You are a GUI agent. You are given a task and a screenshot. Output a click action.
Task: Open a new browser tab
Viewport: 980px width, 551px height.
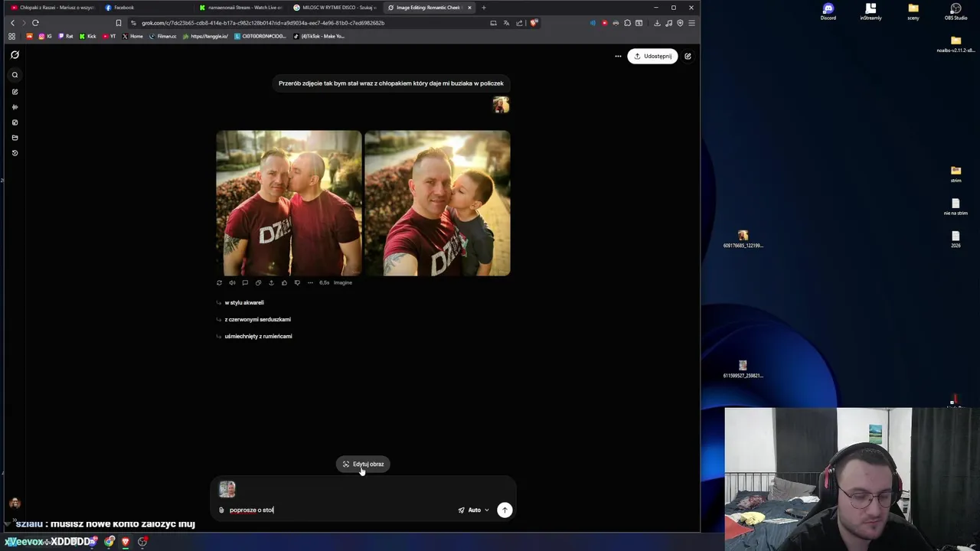point(483,8)
